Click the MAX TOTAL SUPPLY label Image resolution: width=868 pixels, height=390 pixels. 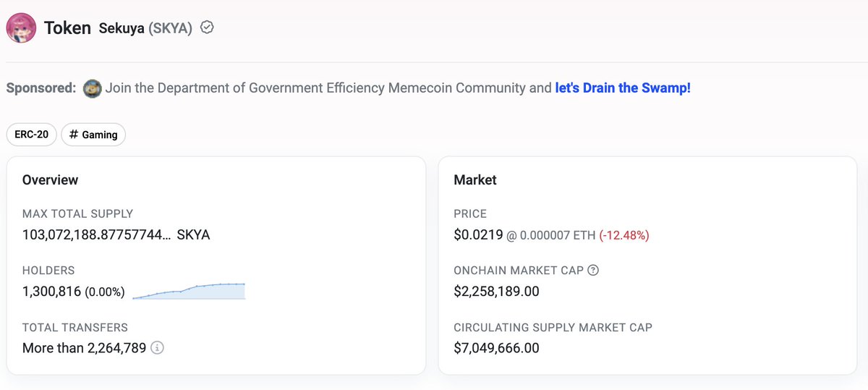(x=78, y=214)
